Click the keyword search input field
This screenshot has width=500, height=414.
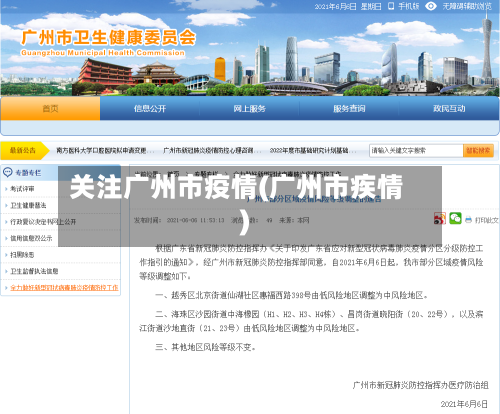(416, 150)
